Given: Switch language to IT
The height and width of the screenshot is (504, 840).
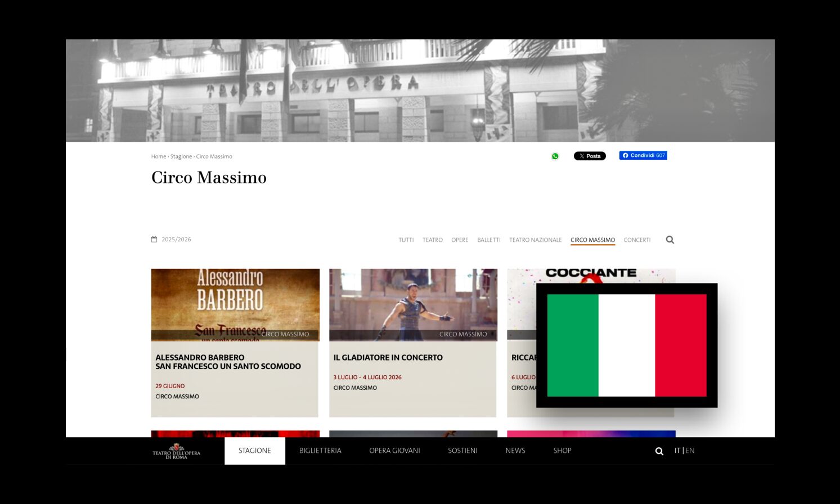Looking at the screenshot, I should [677, 451].
